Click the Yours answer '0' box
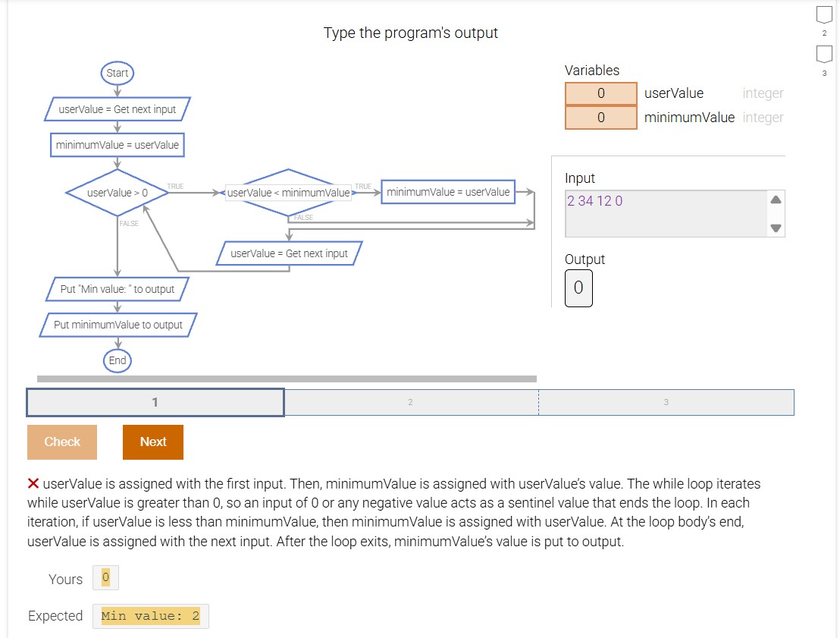The height and width of the screenshot is (638, 840). [105, 577]
